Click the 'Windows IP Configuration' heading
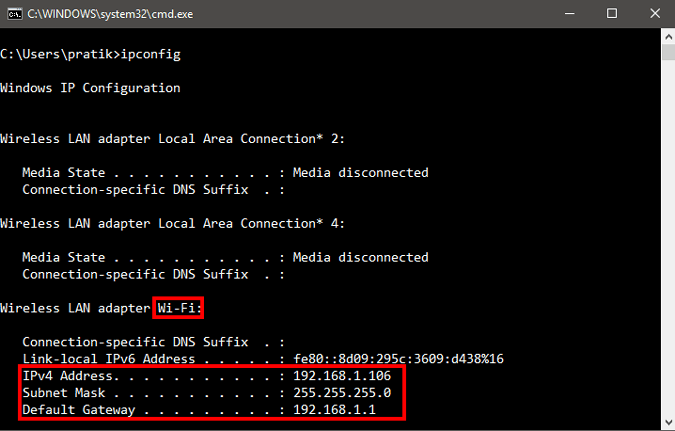 90,88
